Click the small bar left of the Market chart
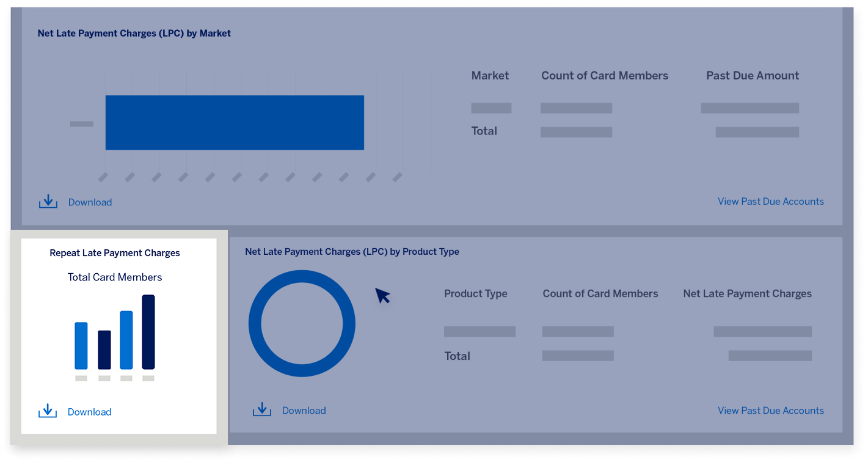Image resolution: width=868 pixels, height=462 pixels. coord(81,123)
